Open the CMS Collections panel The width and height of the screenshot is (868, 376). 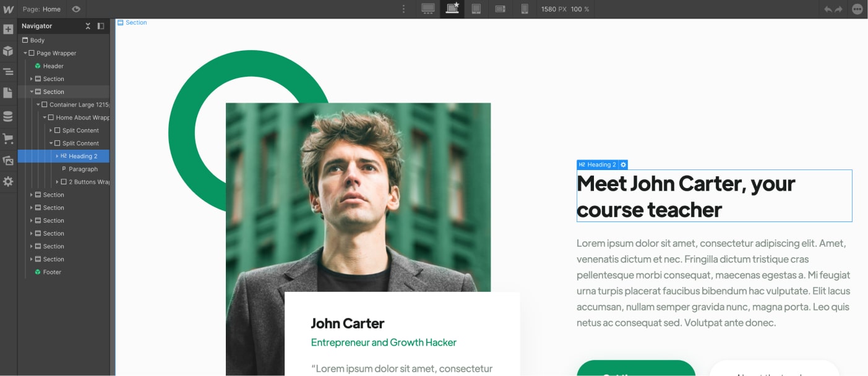9,116
